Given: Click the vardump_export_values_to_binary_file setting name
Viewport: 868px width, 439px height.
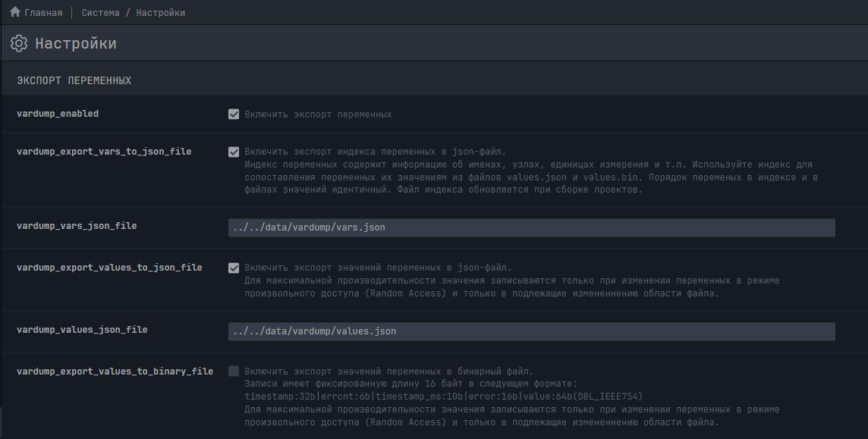Looking at the screenshot, I should click(115, 372).
